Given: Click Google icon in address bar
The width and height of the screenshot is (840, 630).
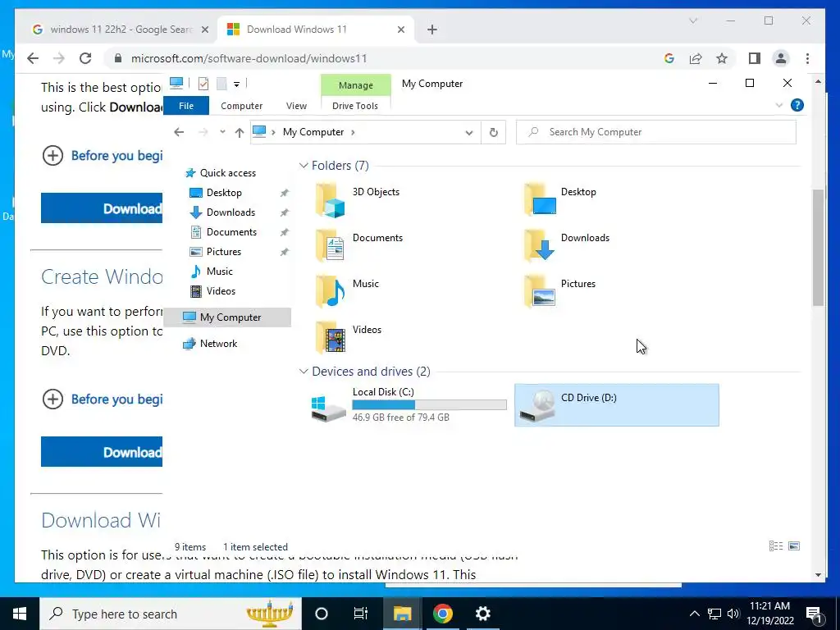Looking at the screenshot, I should point(669,58).
